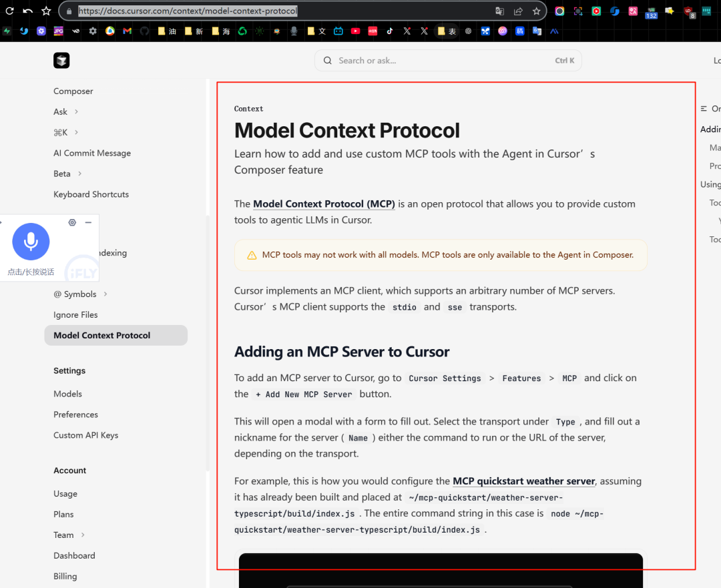Open Preferences in the sidebar
This screenshot has width=721, height=588.
pyautogui.click(x=75, y=414)
